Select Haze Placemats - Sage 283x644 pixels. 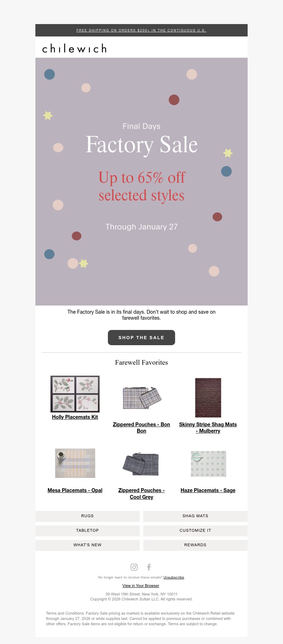208,490
